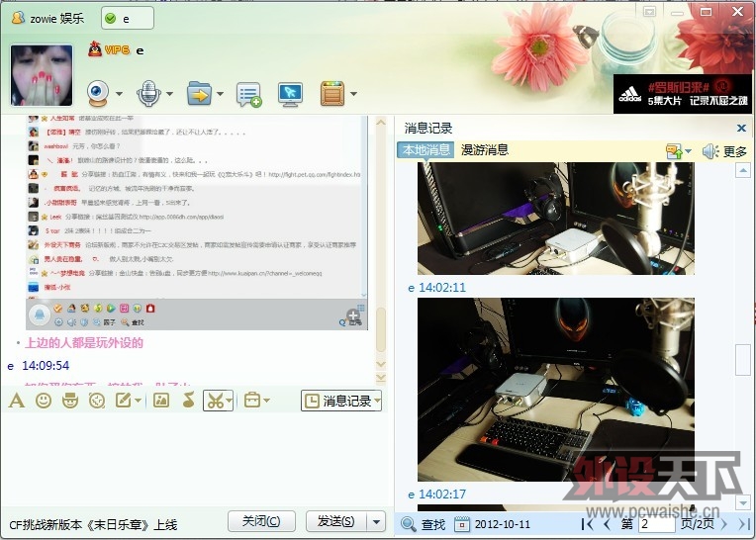This screenshot has height=540, width=756.
Task: Open the briefcase tools icon
Action: coord(252,401)
